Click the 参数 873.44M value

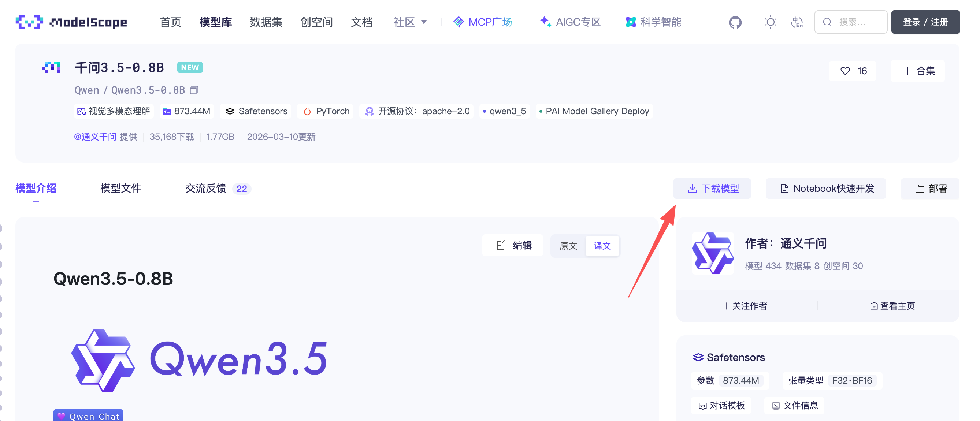coord(741,381)
